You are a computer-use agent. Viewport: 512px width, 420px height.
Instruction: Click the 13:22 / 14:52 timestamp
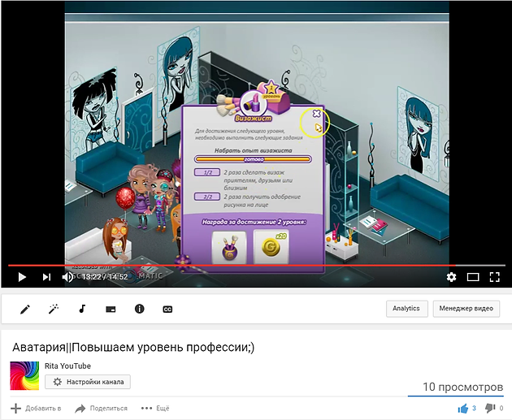[x=105, y=277]
